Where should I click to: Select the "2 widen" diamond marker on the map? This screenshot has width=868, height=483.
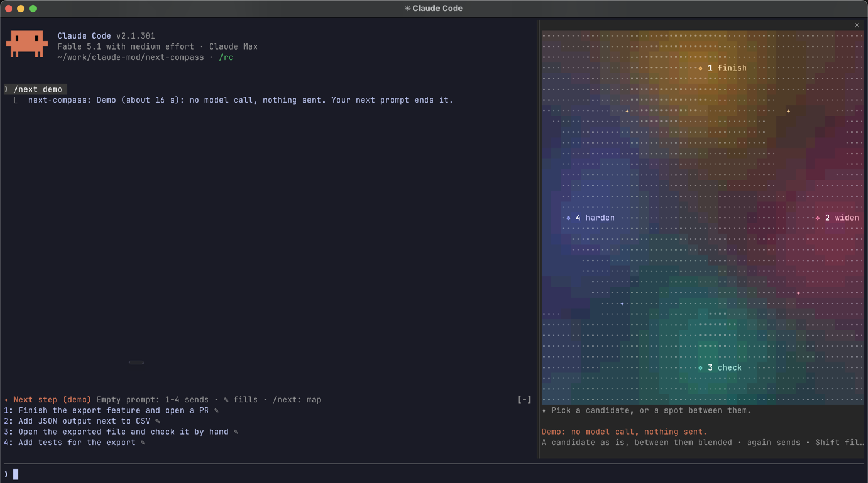(x=818, y=218)
